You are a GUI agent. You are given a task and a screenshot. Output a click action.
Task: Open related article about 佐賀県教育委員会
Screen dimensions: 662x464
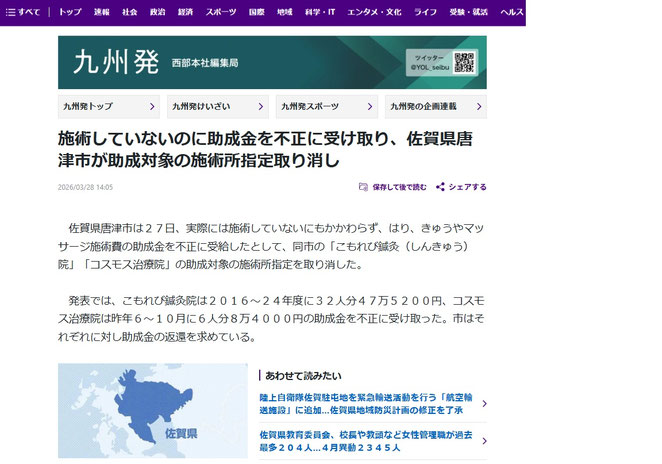click(x=366, y=441)
